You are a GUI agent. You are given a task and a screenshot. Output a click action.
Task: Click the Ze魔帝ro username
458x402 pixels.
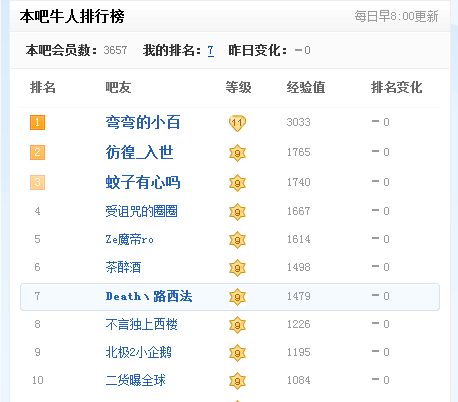[130, 239]
